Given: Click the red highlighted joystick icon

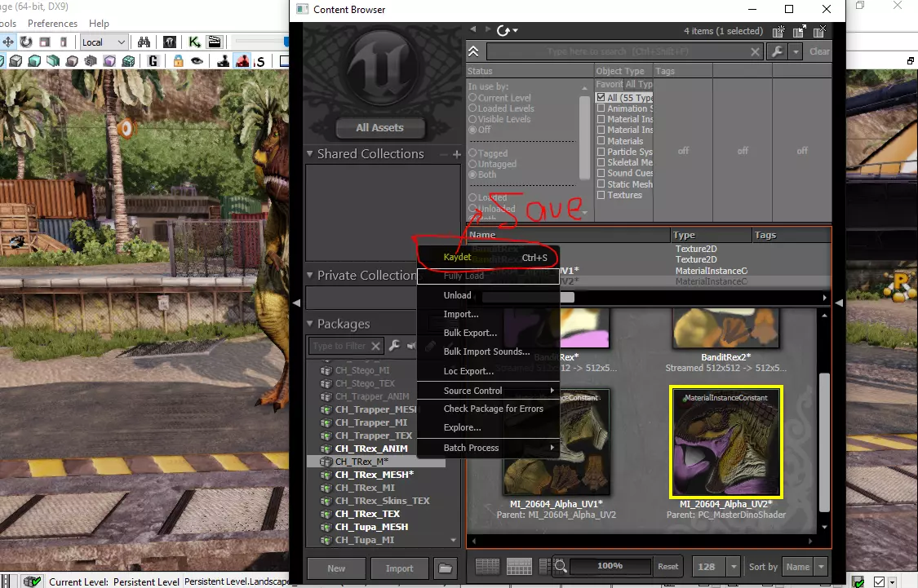Looking at the screenshot, I should (x=242, y=61).
